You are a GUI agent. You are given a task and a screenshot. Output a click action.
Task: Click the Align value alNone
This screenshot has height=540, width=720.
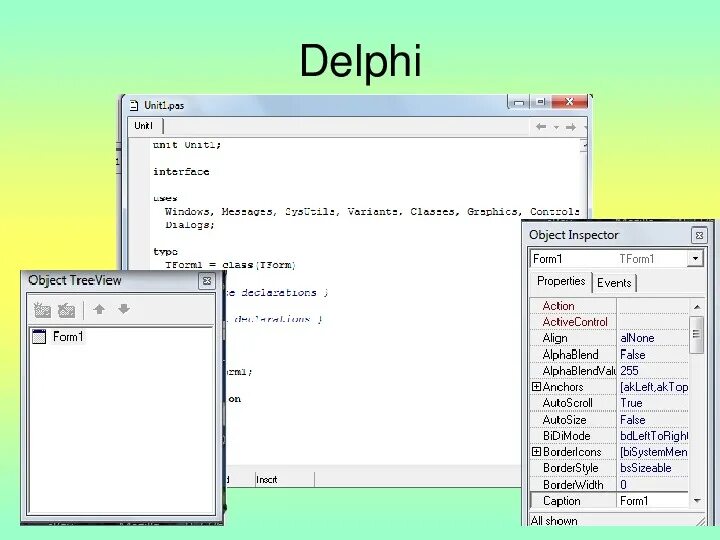pos(637,338)
